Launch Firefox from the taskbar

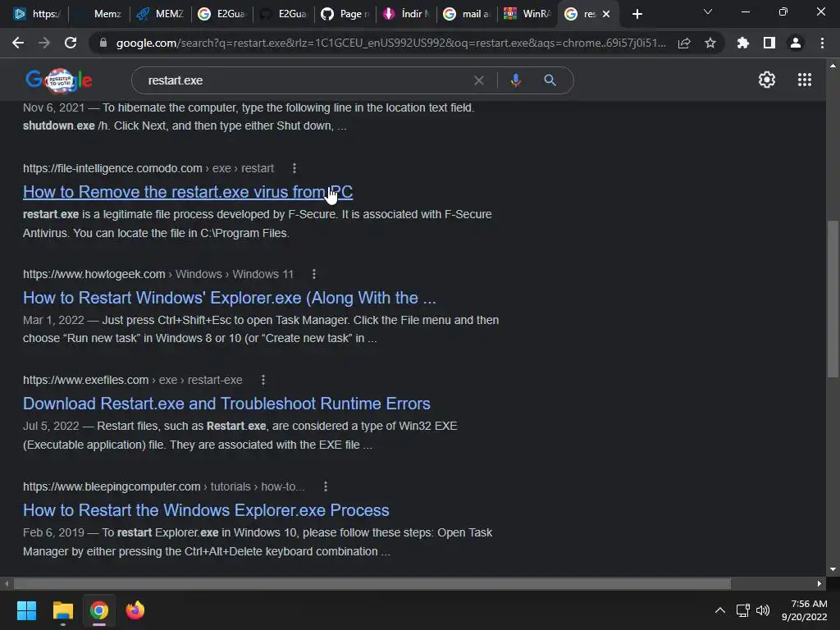(135, 610)
